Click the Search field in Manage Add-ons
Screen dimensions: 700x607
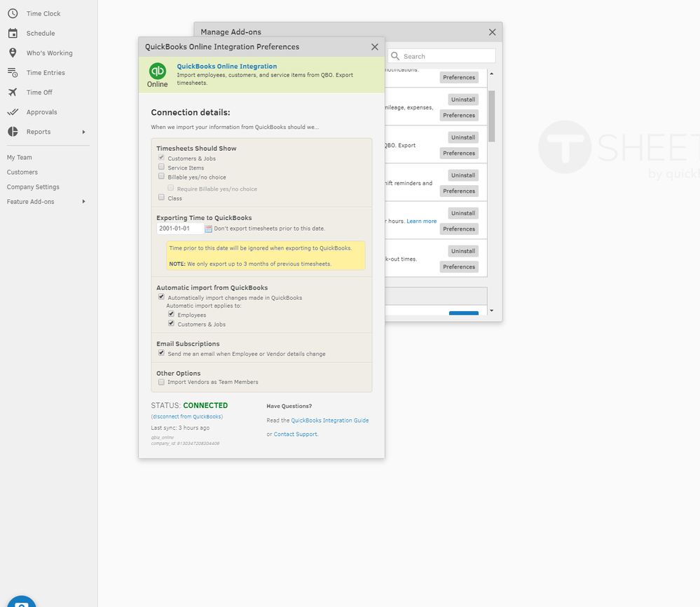pyautogui.click(x=441, y=56)
